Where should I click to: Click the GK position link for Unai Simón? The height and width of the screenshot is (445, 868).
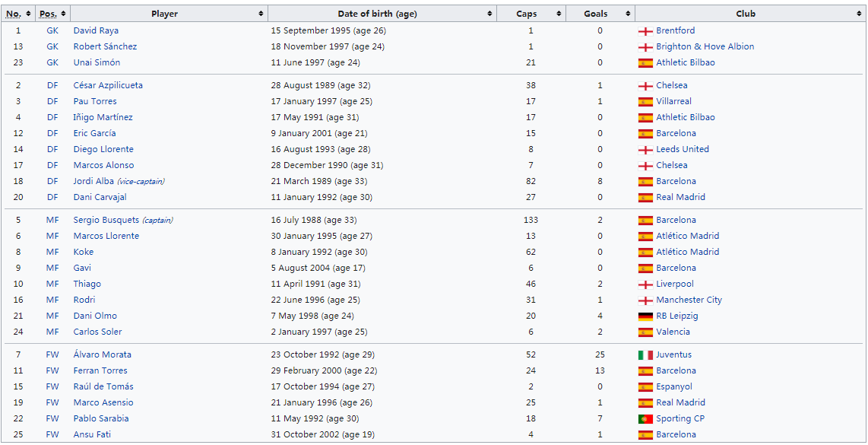pyautogui.click(x=52, y=62)
